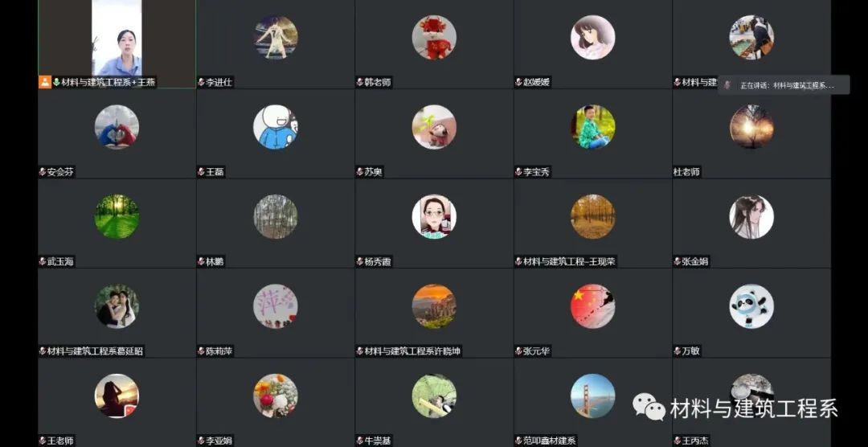868x447 pixels.
Task: Click 赵媛媛's anime girl avatar
Action: tap(593, 37)
